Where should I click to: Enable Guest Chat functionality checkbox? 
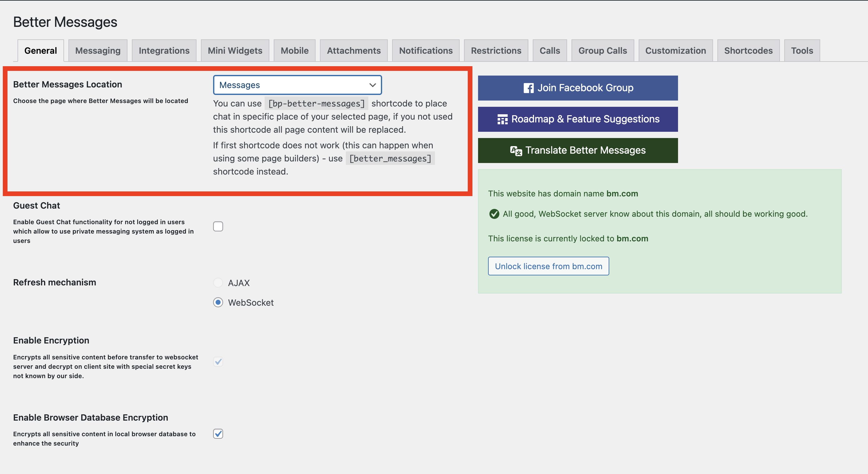(x=218, y=226)
